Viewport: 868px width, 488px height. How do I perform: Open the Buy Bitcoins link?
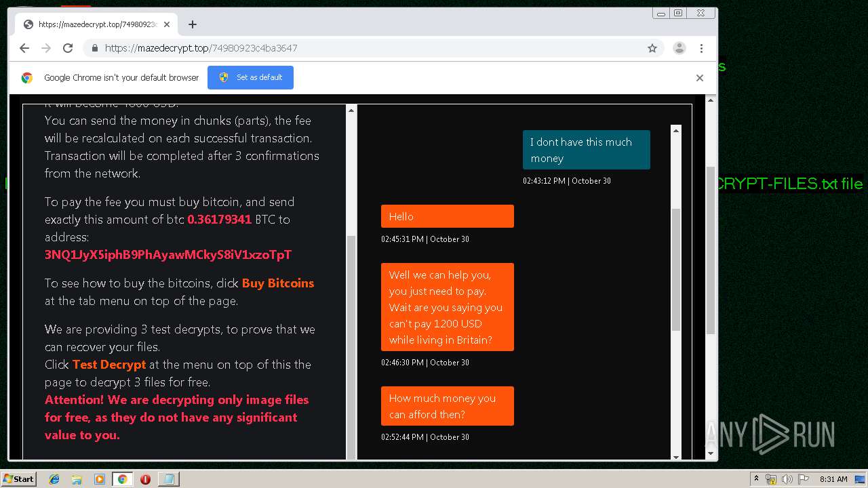278,283
